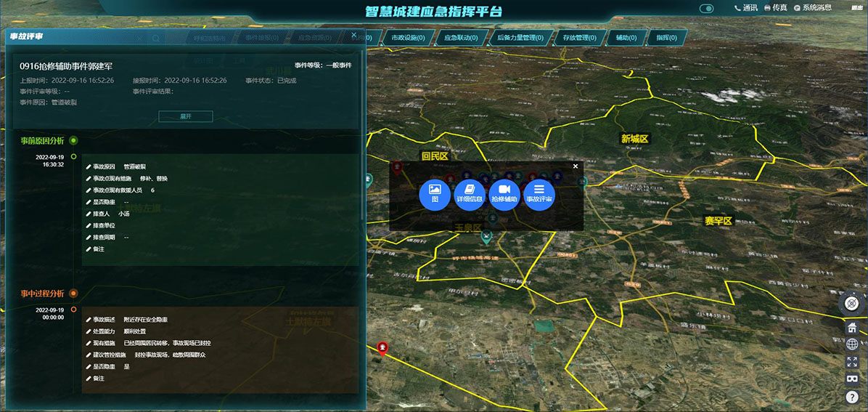The image size is (868, 412).
Task: Click the 事前原因分析 green node
Action: click(x=73, y=141)
